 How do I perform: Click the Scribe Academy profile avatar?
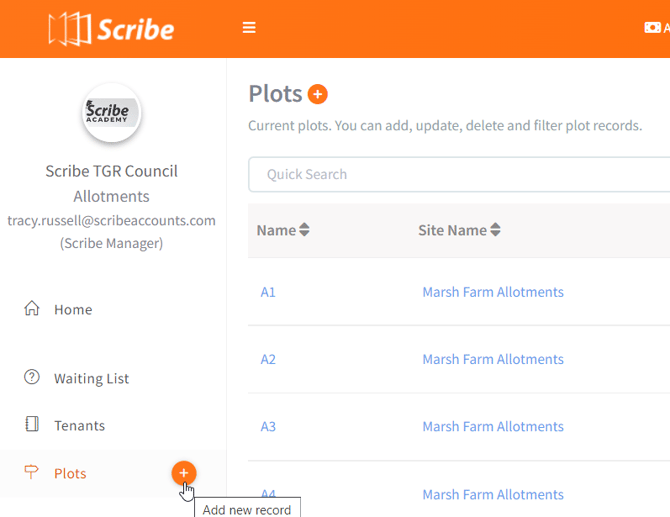pos(112,112)
